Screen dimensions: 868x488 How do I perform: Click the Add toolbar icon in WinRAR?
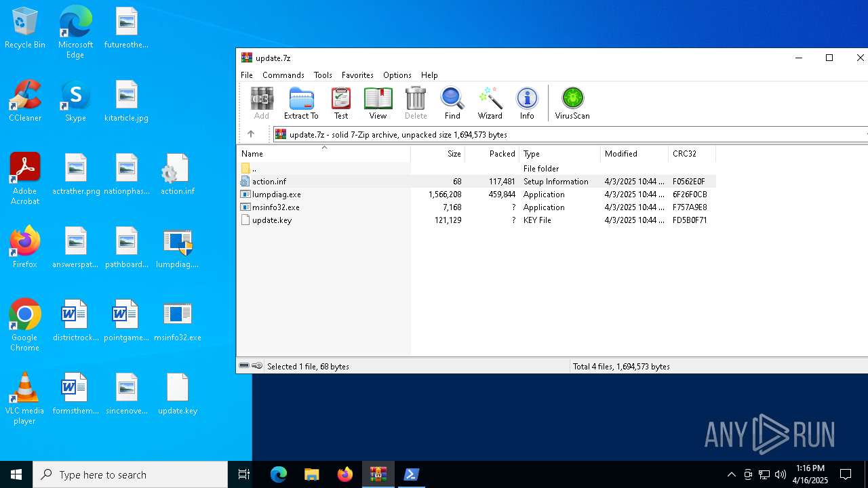(x=262, y=103)
